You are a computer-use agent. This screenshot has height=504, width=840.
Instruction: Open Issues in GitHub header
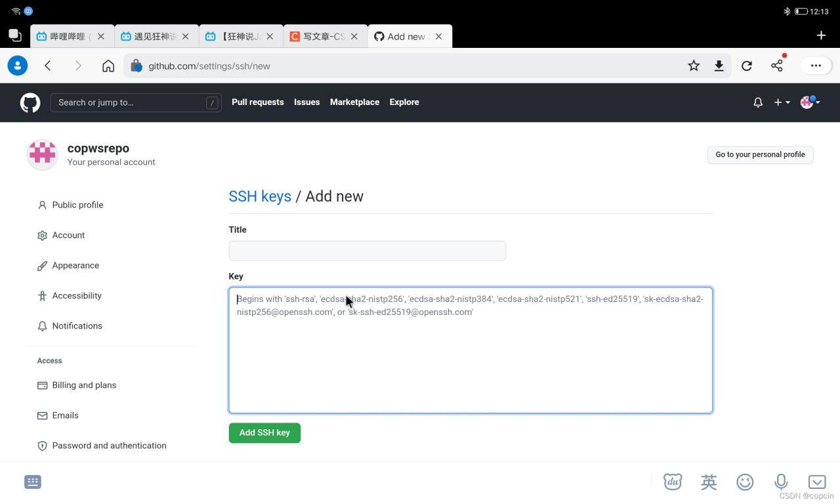[x=307, y=102]
